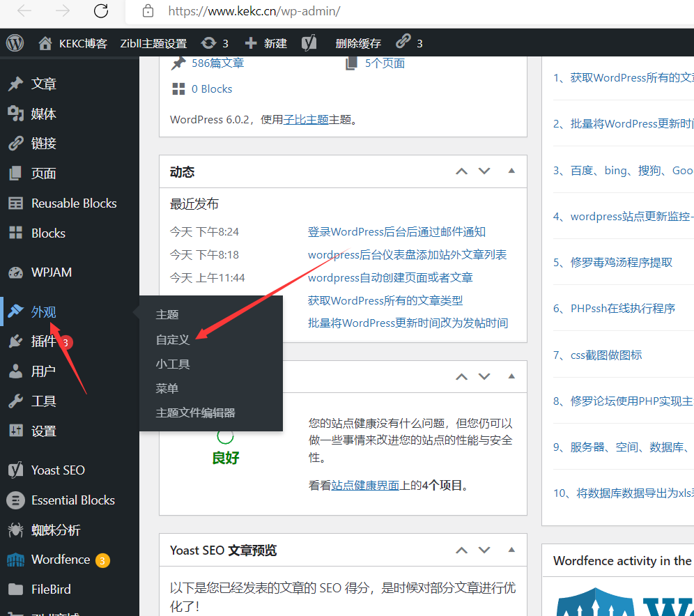Open the 蜘蛛分析 sidebar item
694x616 pixels.
(56, 530)
